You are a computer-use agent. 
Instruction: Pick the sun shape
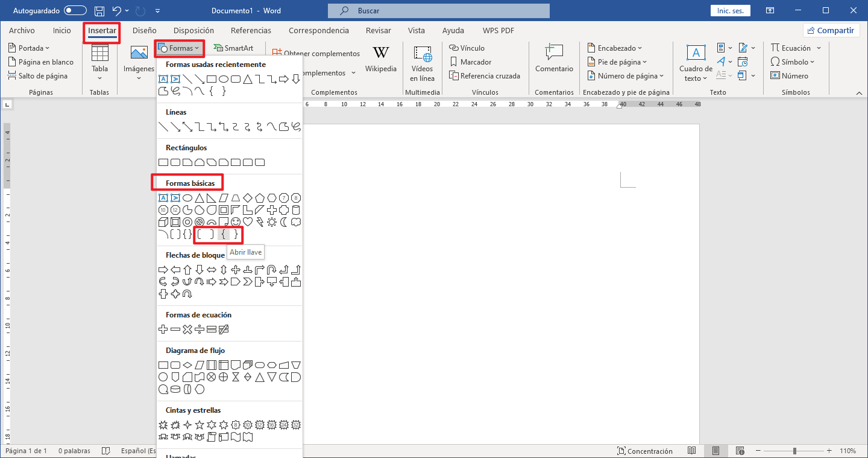tap(272, 222)
